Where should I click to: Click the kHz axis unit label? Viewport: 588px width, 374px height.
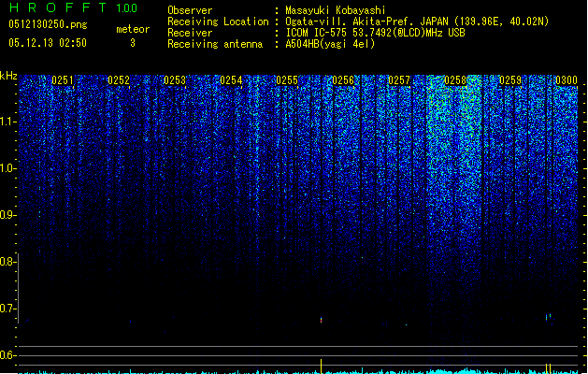click(x=8, y=76)
